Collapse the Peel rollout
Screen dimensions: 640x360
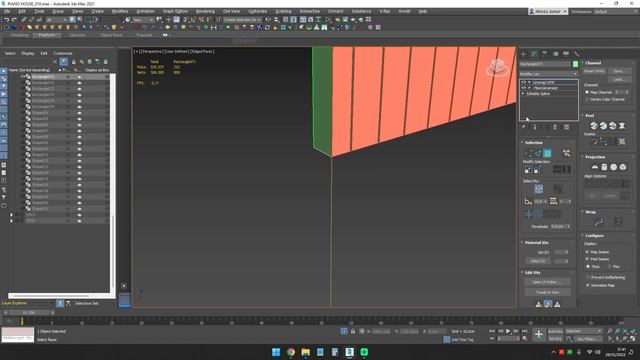[x=589, y=116]
